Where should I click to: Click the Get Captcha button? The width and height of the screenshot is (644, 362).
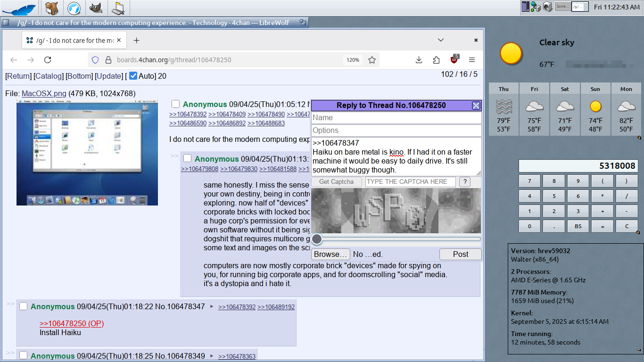point(337,182)
